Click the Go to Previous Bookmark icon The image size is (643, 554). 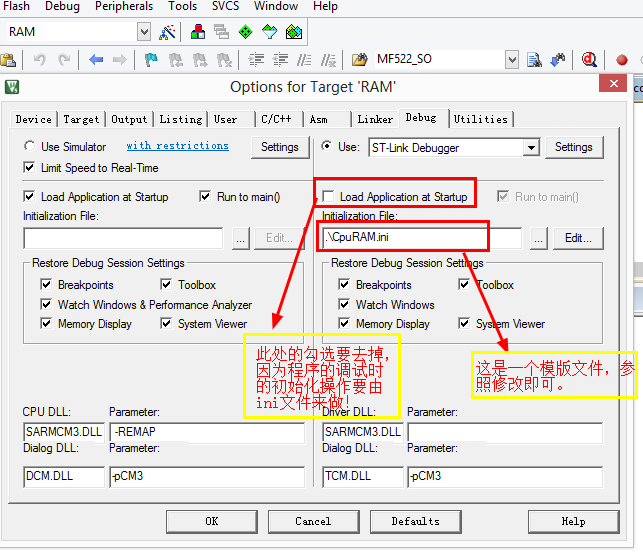[x=176, y=60]
